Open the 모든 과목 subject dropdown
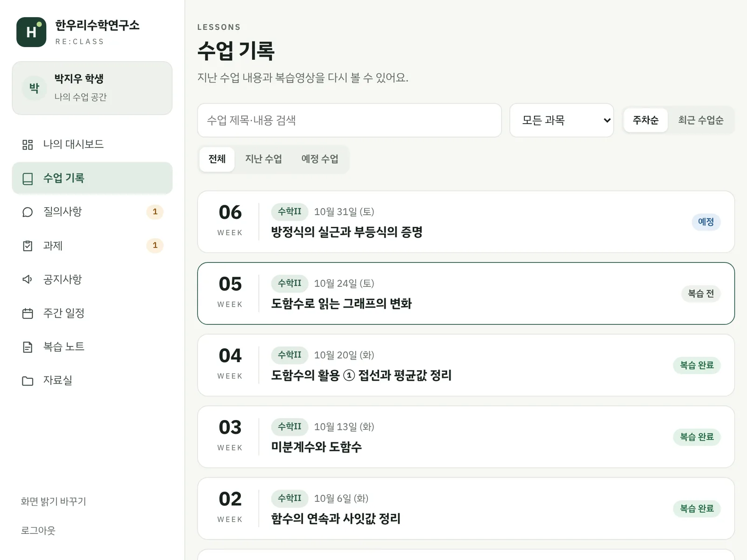 (x=562, y=120)
